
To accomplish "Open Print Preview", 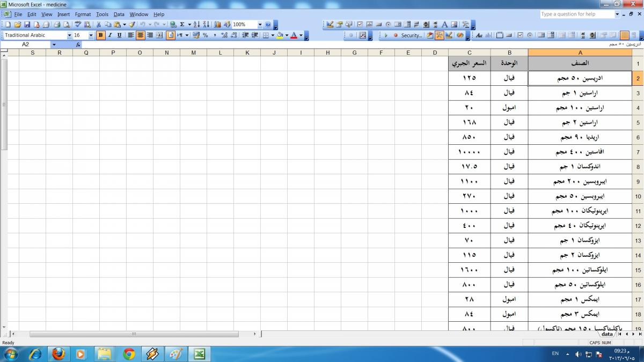I will click(x=66, y=25).
